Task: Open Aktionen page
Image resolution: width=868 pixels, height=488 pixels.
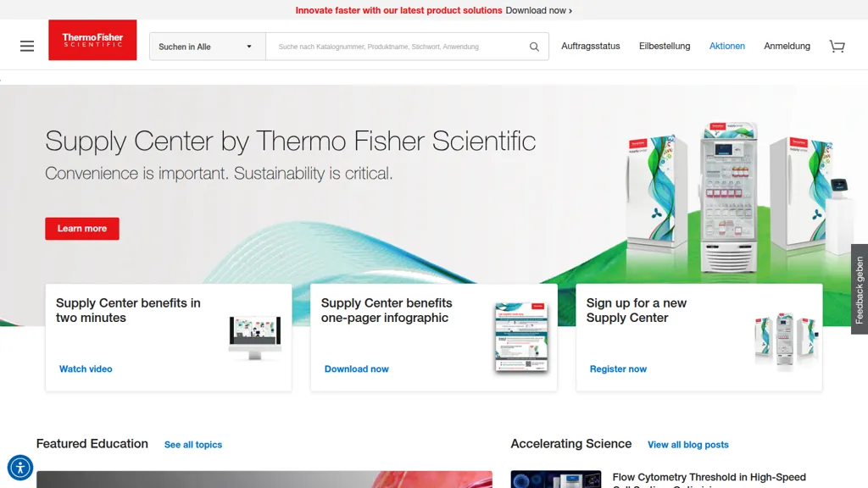Action: (x=726, y=46)
